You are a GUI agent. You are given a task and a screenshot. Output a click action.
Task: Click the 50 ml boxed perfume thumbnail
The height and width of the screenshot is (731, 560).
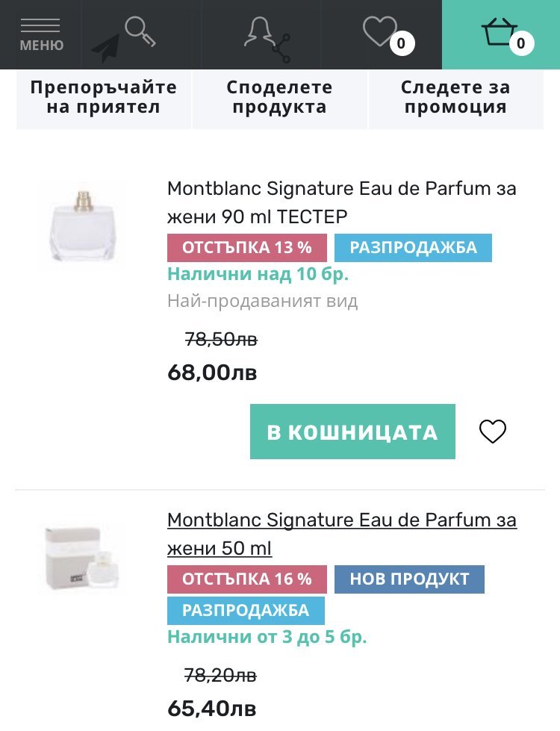coord(82,558)
